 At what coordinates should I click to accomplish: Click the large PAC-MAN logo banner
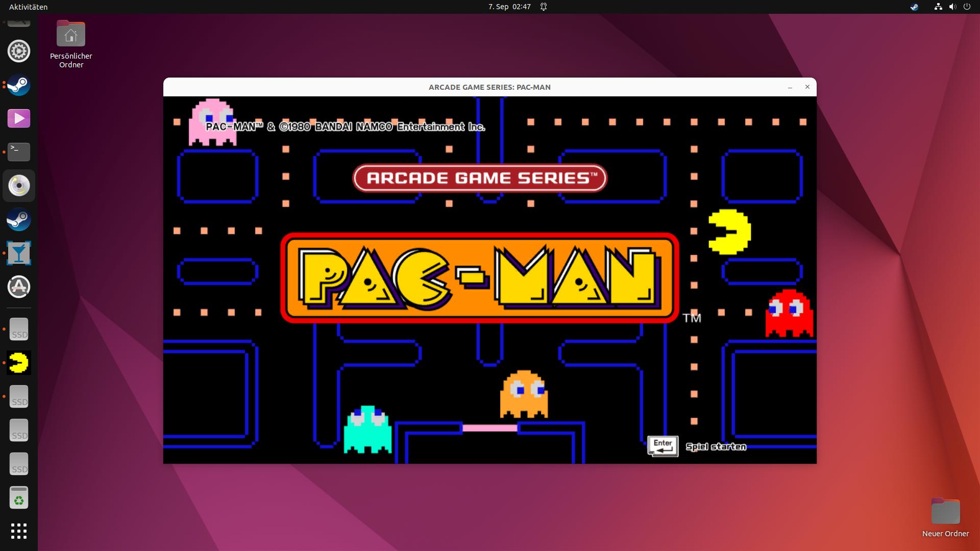[480, 278]
